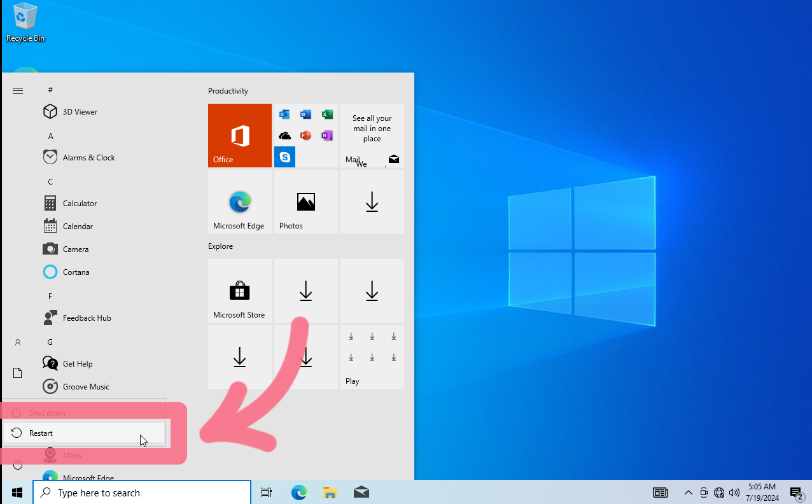Show hidden system tray icons chevron
The height and width of the screenshot is (504, 812).
(x=688, y=493)
